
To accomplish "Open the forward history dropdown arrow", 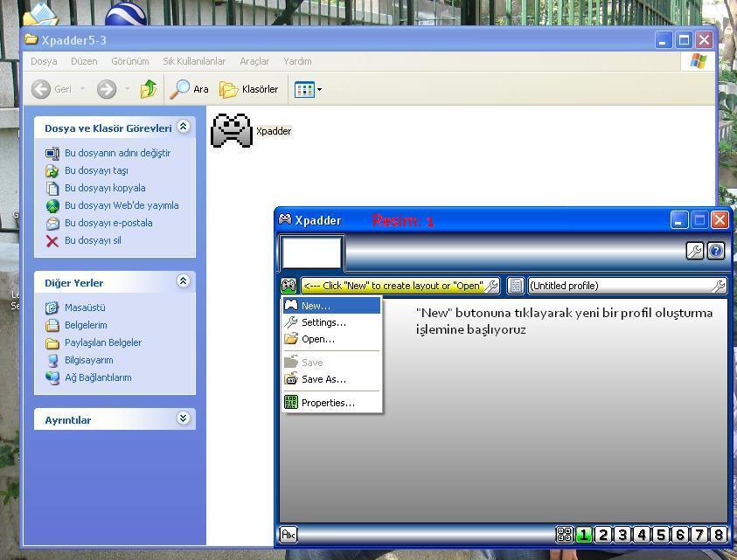I will coord(127,89).
